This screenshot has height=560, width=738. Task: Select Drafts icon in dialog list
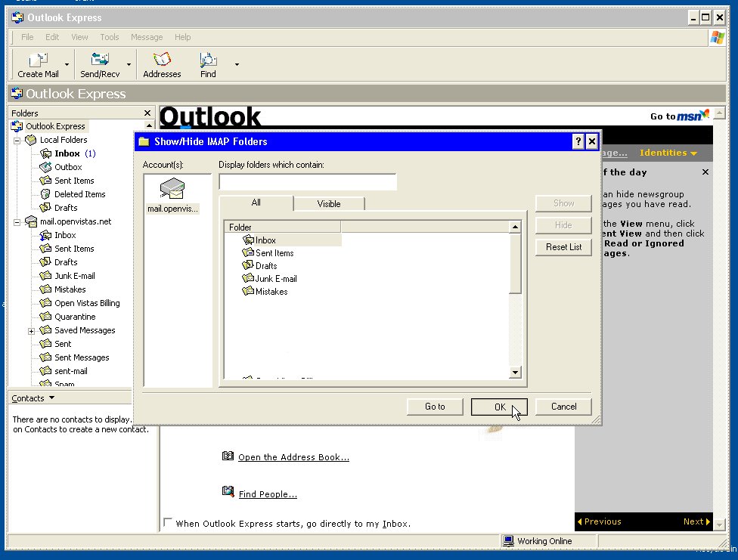(x=248, y=265)
